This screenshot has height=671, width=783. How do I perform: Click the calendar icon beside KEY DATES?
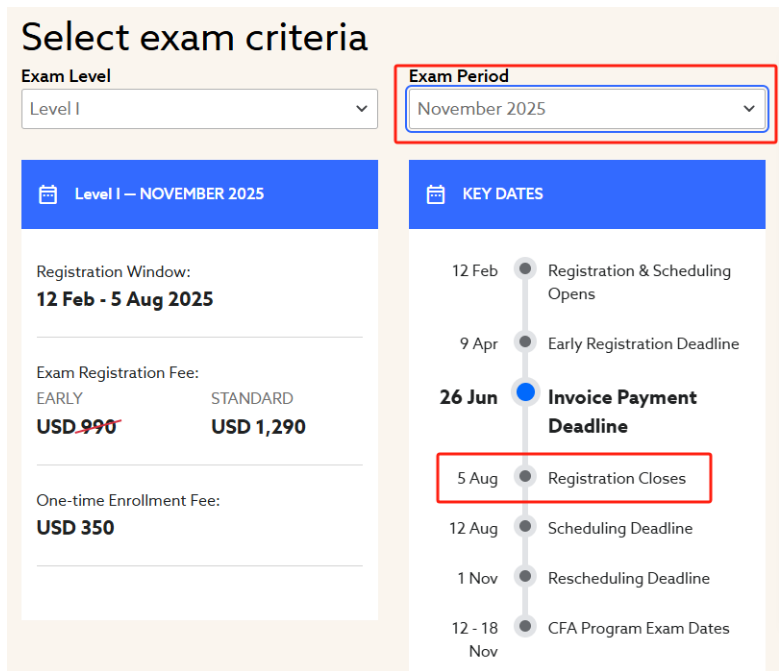coord(435,194)
